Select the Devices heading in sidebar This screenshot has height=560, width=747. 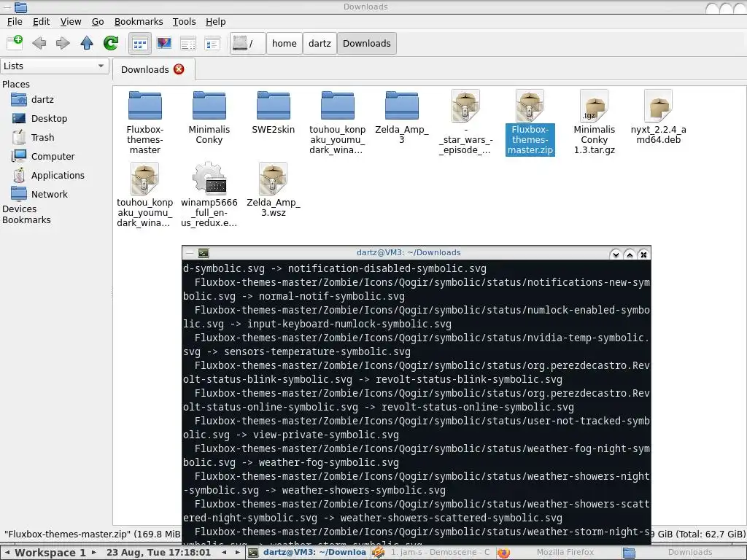coord(19,209)
